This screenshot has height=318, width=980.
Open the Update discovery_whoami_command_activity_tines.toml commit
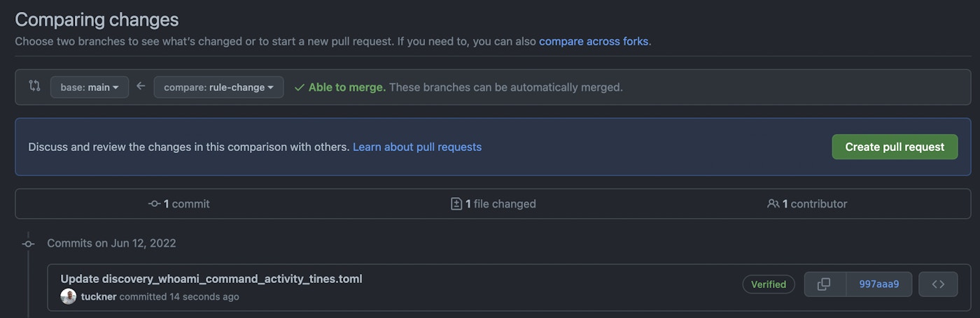(x=211, y=279)
